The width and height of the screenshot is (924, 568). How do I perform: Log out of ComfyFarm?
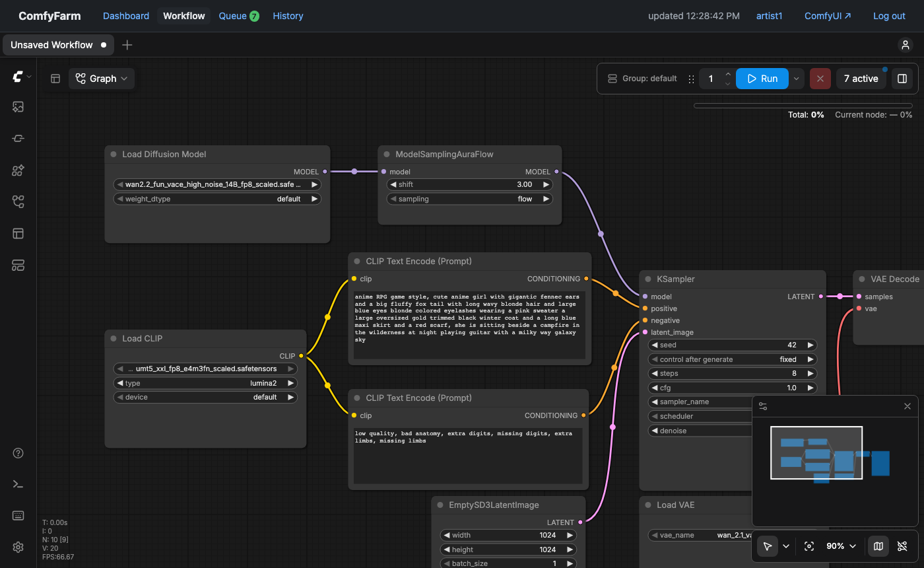[x=889, y=16]
